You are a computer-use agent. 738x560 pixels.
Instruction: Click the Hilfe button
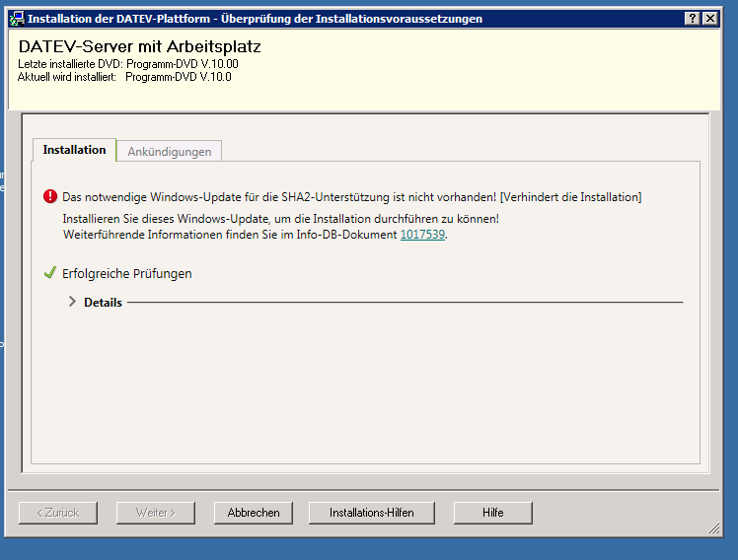[x=492, y=513]
